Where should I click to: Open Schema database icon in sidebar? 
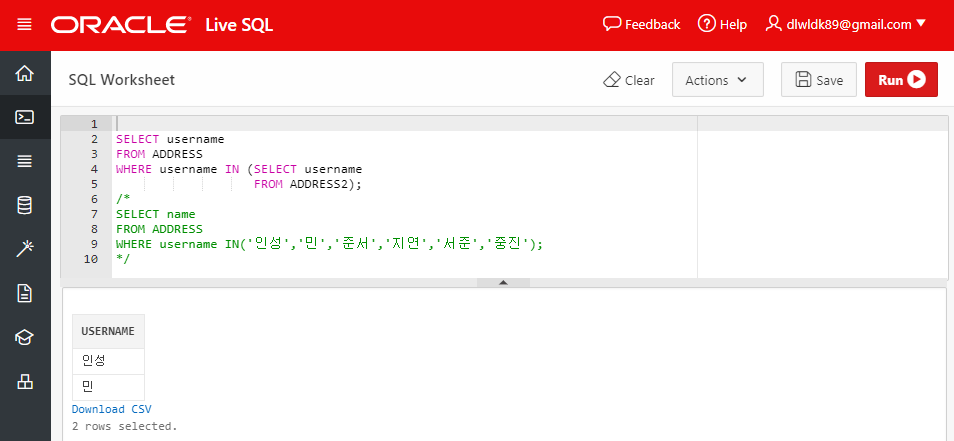pyautogui.click(x=25, y=206)
